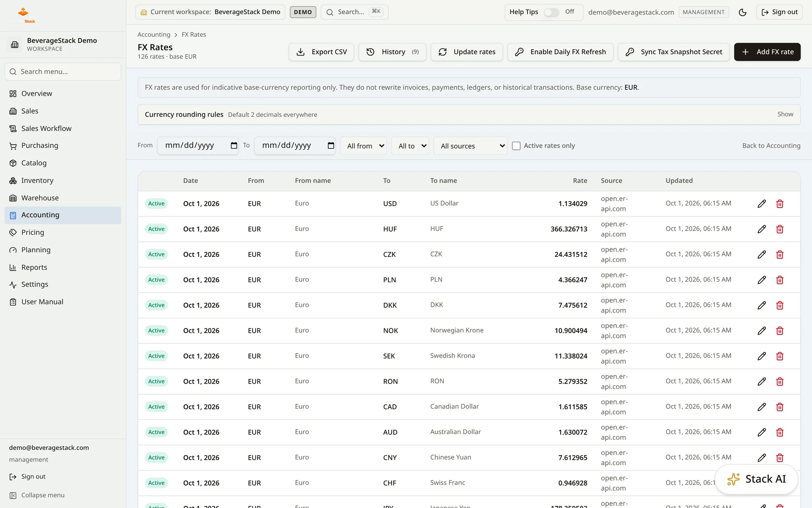Click Back to Accounting link
This screenshot has height=508, width=812.
coord(771,146)
